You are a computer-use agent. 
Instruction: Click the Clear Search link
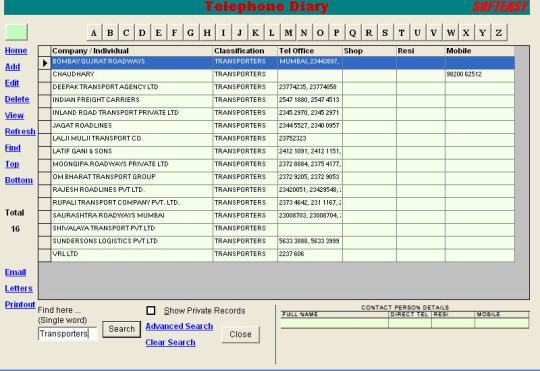[x=170, y=342]
